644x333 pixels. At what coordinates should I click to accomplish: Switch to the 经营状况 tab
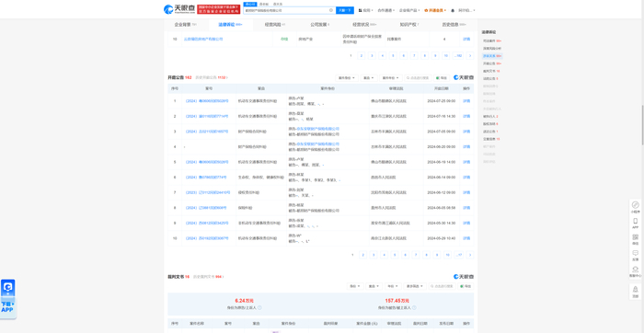[364, 25]
